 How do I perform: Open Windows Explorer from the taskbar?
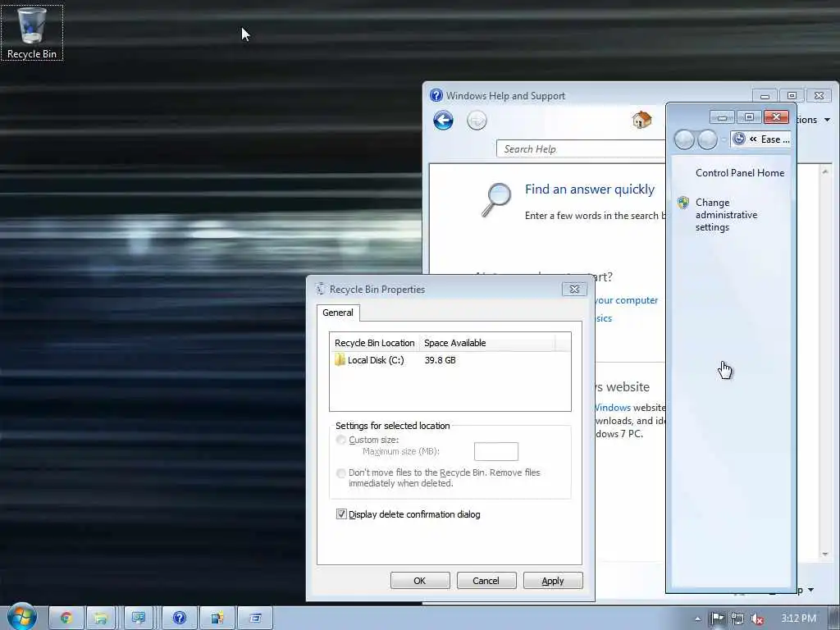(100, 619)
